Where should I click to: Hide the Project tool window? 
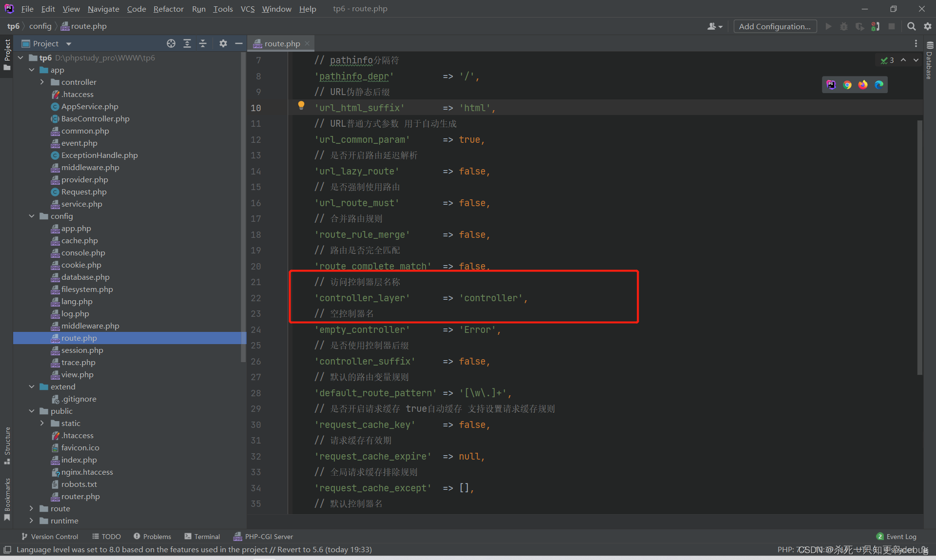coord(239,43)
